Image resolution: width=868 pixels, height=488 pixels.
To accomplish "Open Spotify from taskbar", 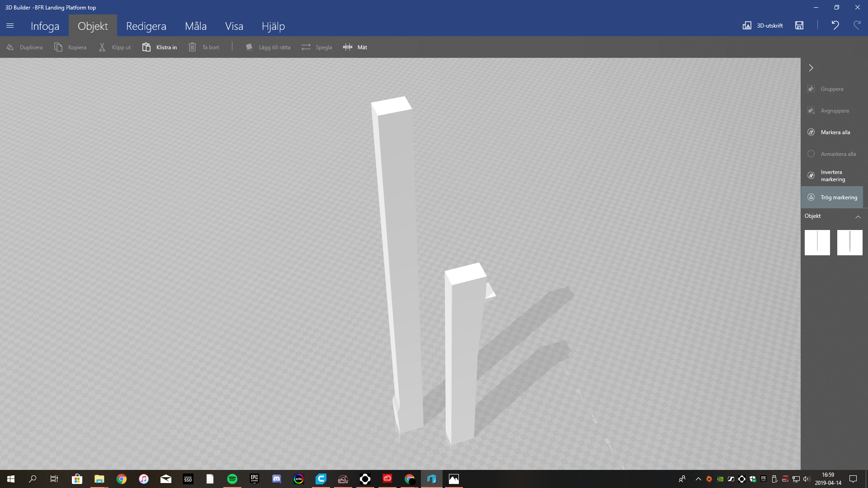I will tap(232, 479).
